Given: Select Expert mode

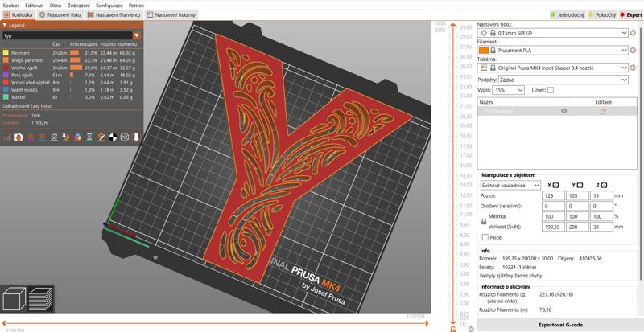Looking at the screenshot, I should tap(631, 14).
